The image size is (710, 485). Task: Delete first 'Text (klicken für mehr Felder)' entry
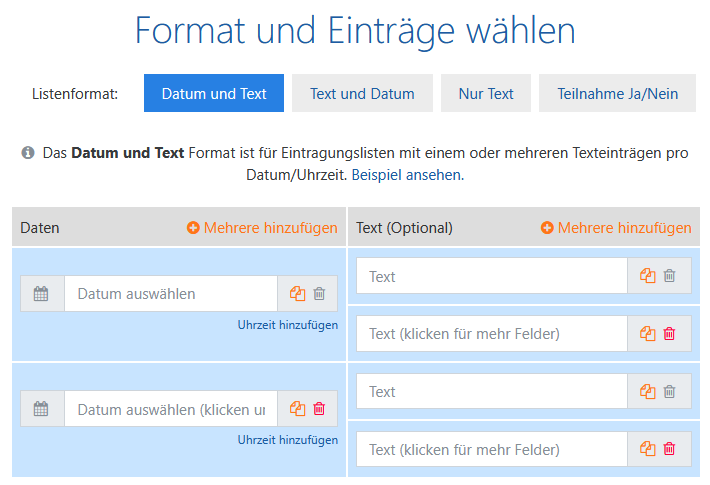[x=670, y=334]
